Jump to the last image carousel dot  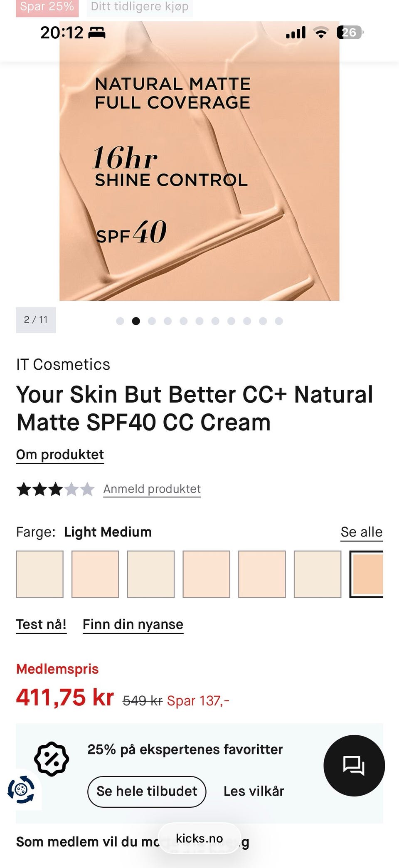point(279,321)
